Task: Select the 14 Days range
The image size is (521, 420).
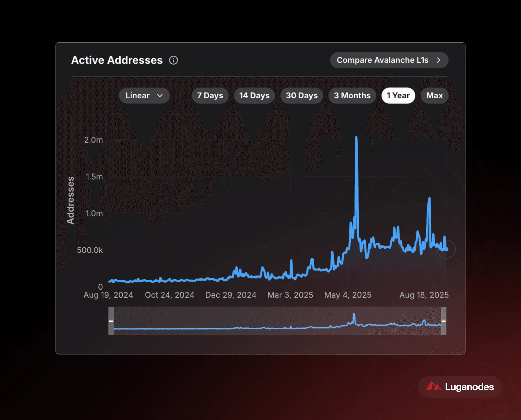Action: coord(254,96)
